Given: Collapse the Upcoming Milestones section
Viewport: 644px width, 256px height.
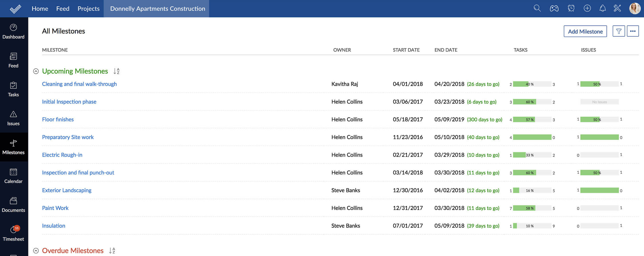Looking at the screenshot, I should (36, 71).
